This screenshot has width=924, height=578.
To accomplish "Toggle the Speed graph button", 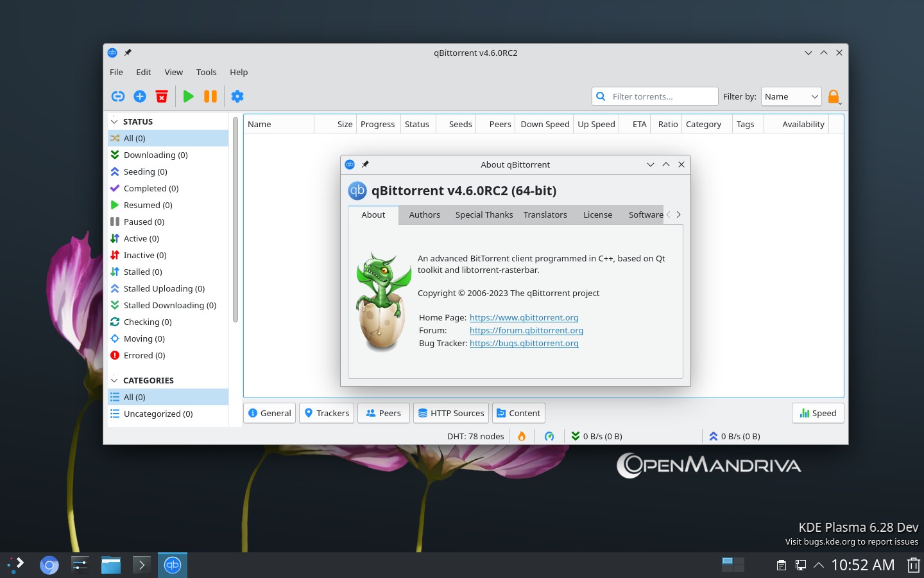I will coord(817,414).
